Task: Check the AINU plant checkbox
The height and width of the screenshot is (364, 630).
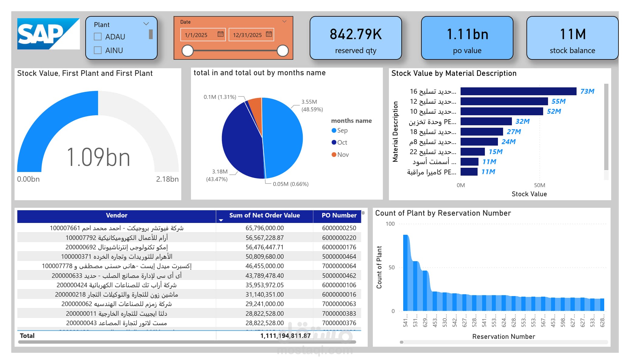Action: pos(98,50)
